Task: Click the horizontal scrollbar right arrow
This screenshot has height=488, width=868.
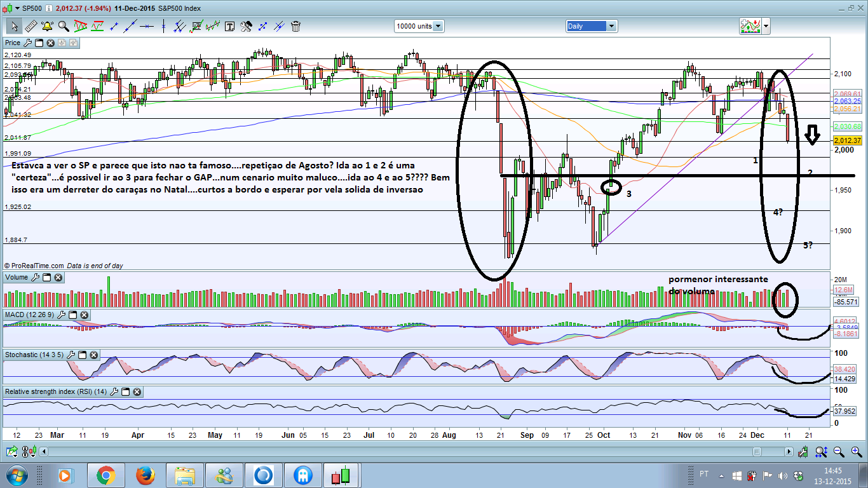Action: pos(789,452)
